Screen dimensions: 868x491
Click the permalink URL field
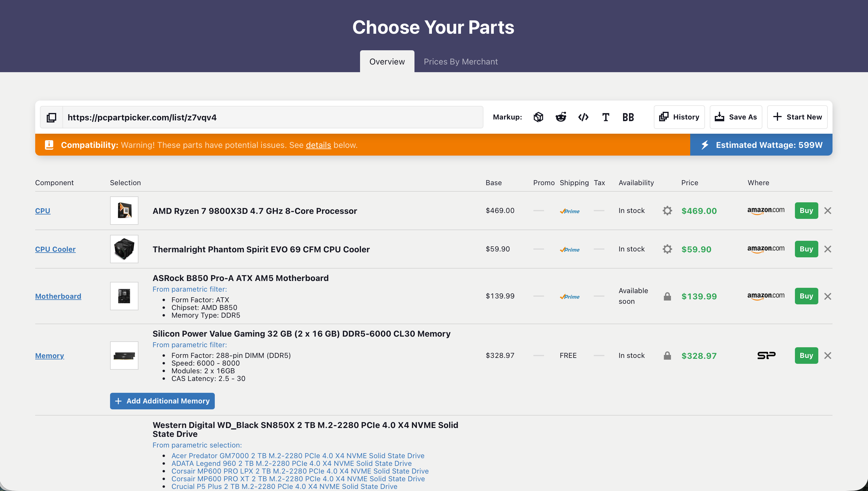click(272, 117)
